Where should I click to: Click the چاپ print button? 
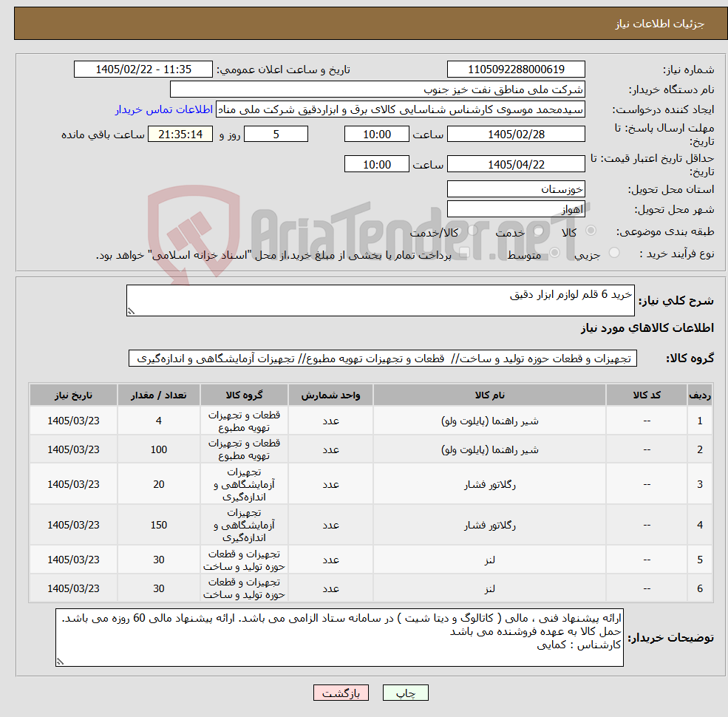405,693
